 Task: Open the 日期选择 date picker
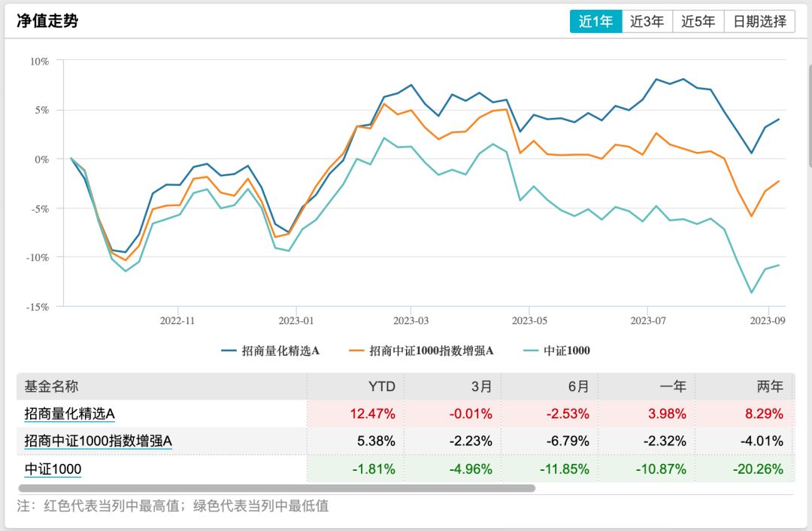[758, 21]
